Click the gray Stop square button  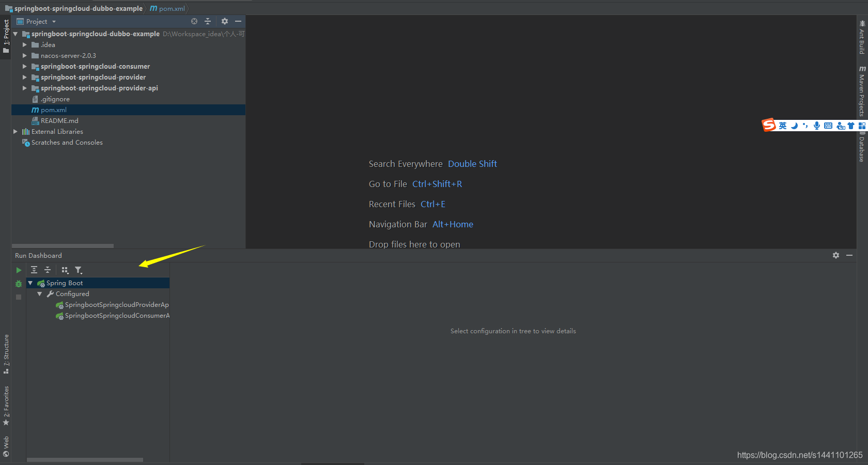click(x=19, y=297)
